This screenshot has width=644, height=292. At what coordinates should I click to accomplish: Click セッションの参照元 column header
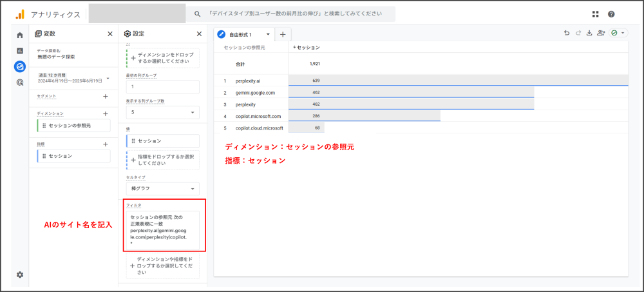244,48
